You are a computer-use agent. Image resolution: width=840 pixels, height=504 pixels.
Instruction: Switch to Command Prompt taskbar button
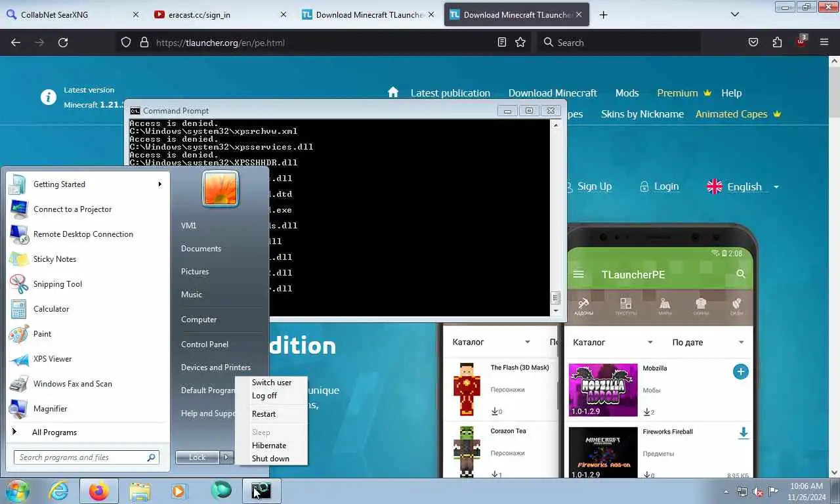pos(262,491)
